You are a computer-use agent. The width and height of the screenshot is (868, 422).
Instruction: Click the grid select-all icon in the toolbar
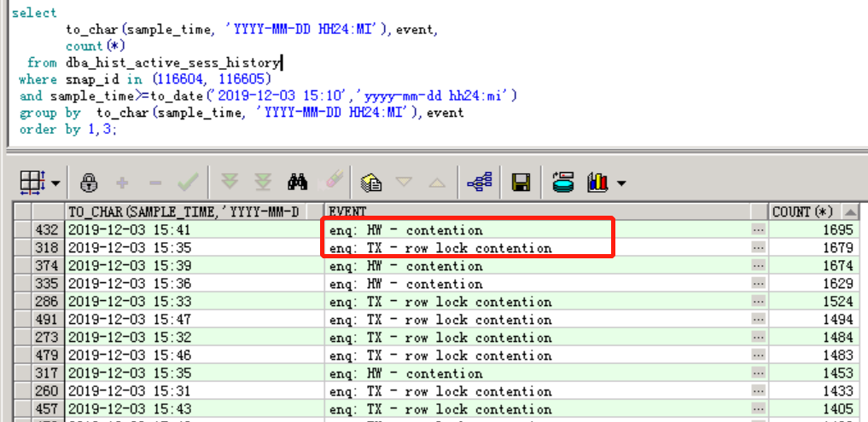(x=32, y=182)
